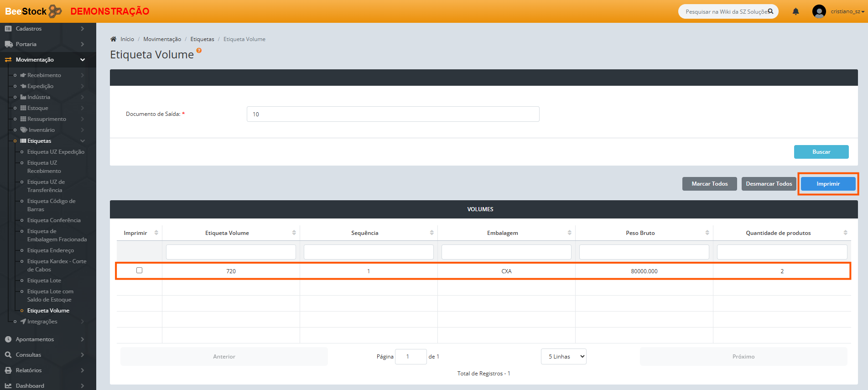Click the Documento de Saída input field
The height and width of the screenshot is (390, 868).
click(393, 114)
